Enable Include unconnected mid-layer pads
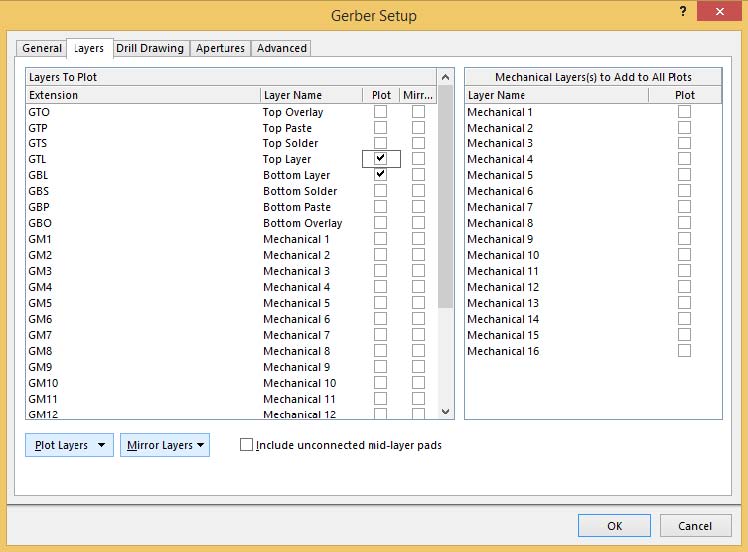Screen dimensions: 748x552 246,445
